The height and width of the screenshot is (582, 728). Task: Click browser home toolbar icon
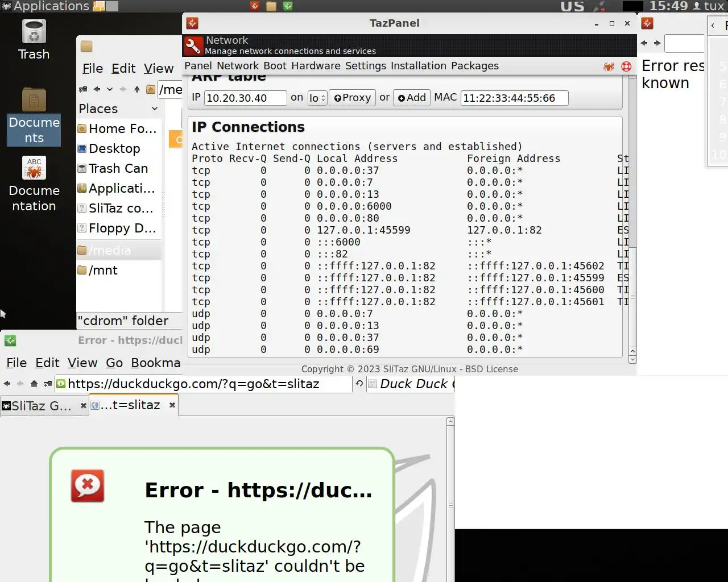coord(34,384)
